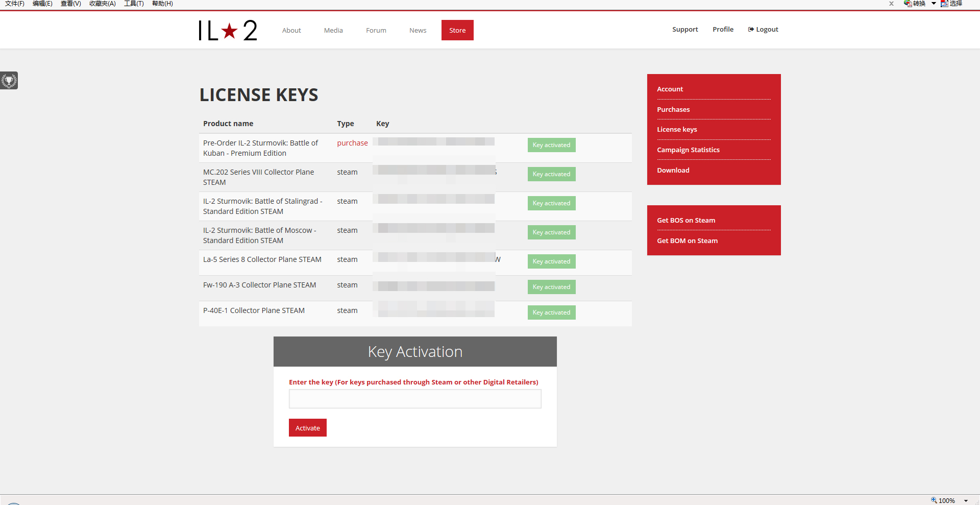Visit the Forum
The height and width of the screenshot is (505, 980).
(x=376, y=30)
